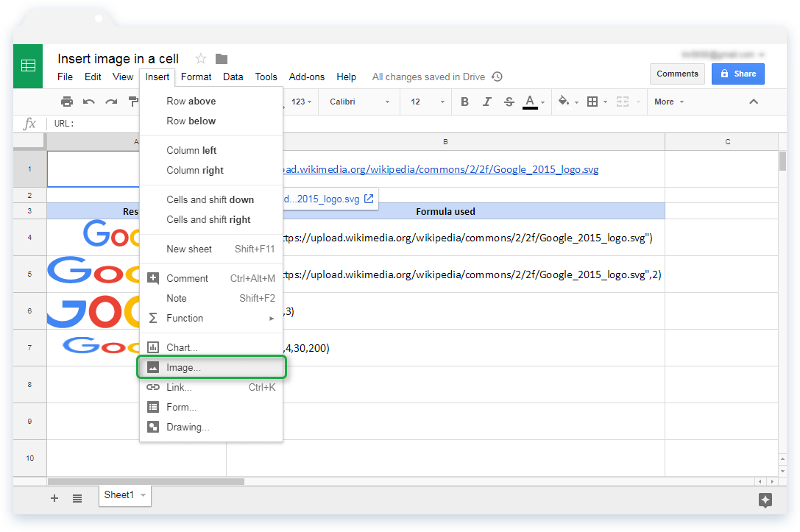The width and height of the screenshot is (800, 532).
Task: Click the Explore icon at bottom right
Action: pyautogui.click(x=765, y=500)
